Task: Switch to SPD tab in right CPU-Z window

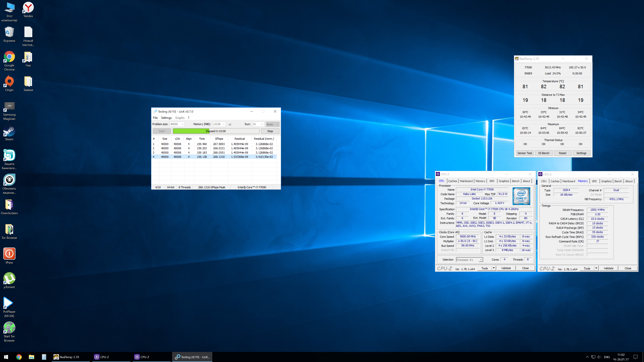Action: [594, 181]
